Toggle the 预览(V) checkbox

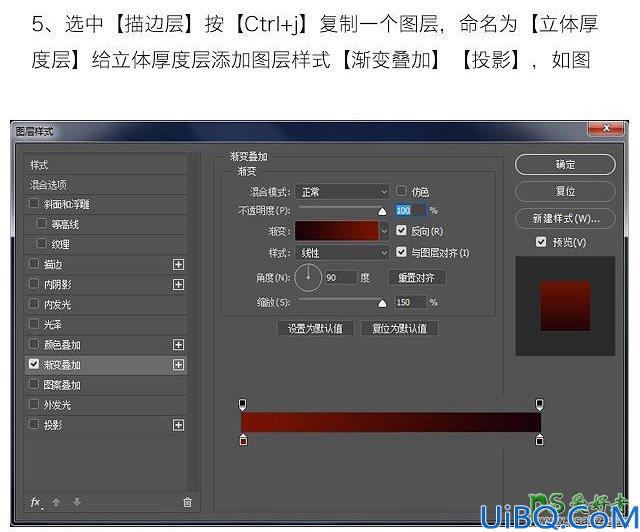point(541,242)
